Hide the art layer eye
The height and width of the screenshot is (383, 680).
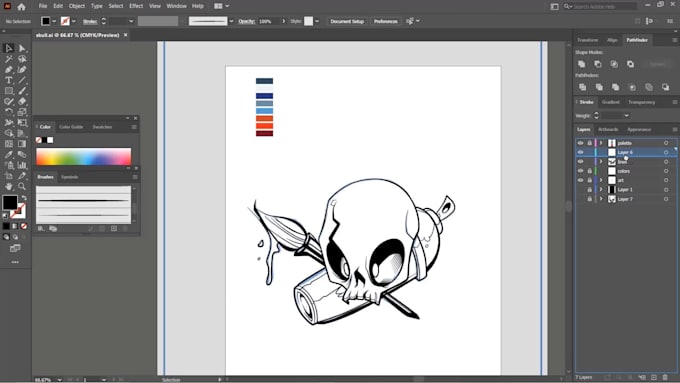[580, 180]
